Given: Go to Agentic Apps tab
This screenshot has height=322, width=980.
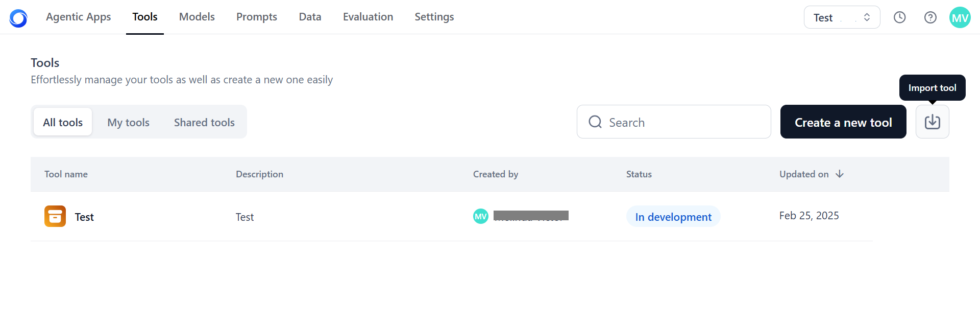Looking at the screenshot, I should (79, 17).
